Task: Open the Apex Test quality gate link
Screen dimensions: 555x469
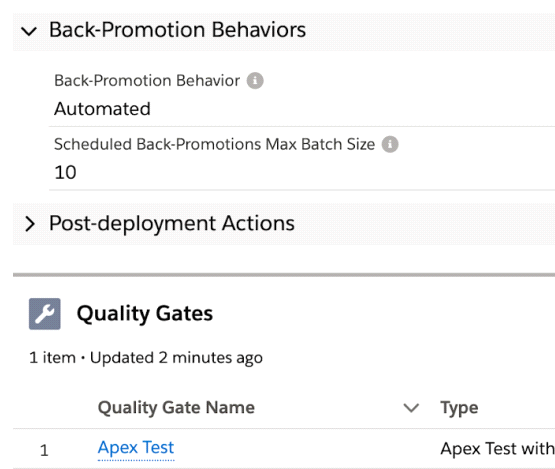Action: tap(136, 447)
